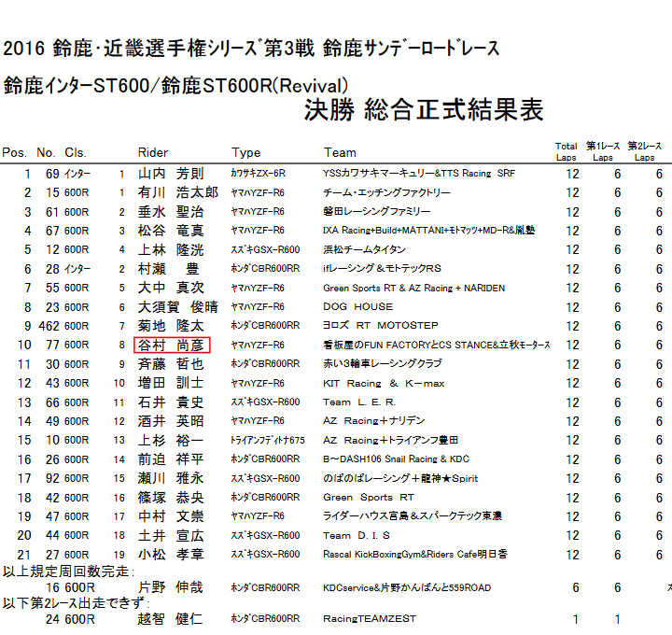Screen dimensions: 672x635
Task: Select rider name 山内 芳則
Action: pyautogui.click(x=171, y=174)
